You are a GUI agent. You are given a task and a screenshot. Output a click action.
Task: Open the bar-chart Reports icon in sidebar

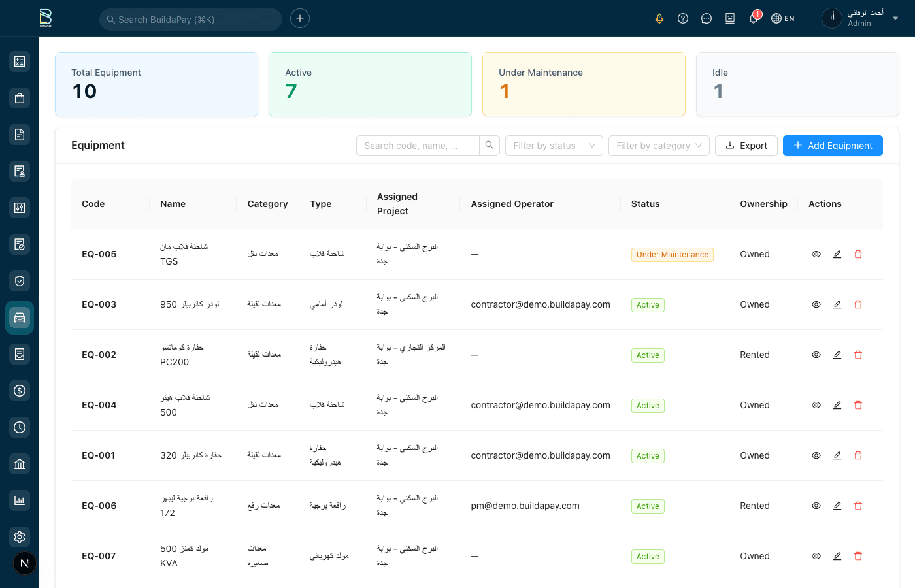[x=19, y=500]
